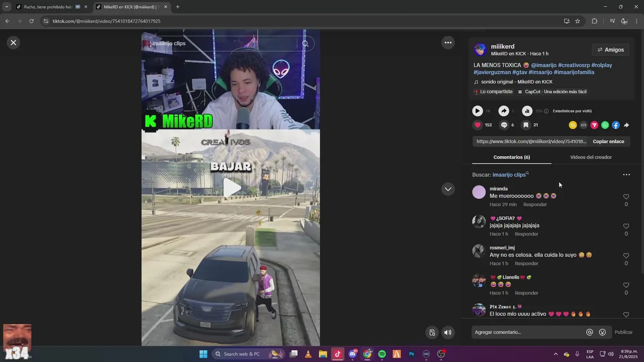Open miiikerd's profile avatar
The height and width of the screenshot is (362, 644).
[x=480, y=50]
